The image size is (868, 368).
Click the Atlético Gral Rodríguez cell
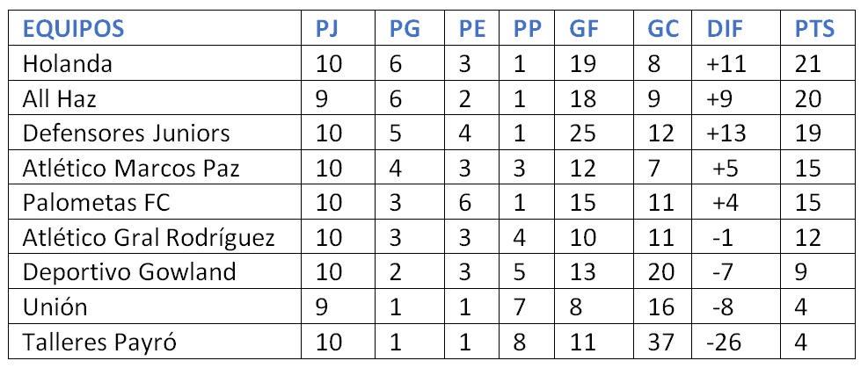(150, 237)
